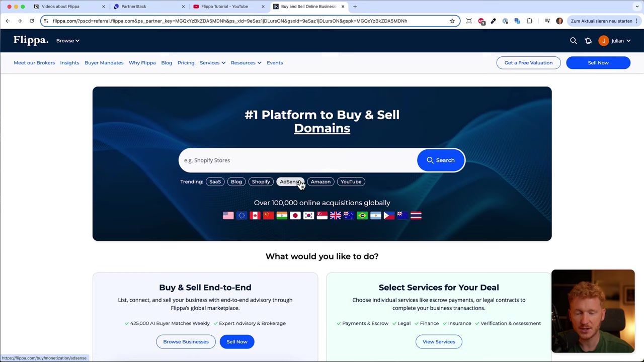
Task: Select the YouTube trending tag
Action: click(x=351, y=182)
